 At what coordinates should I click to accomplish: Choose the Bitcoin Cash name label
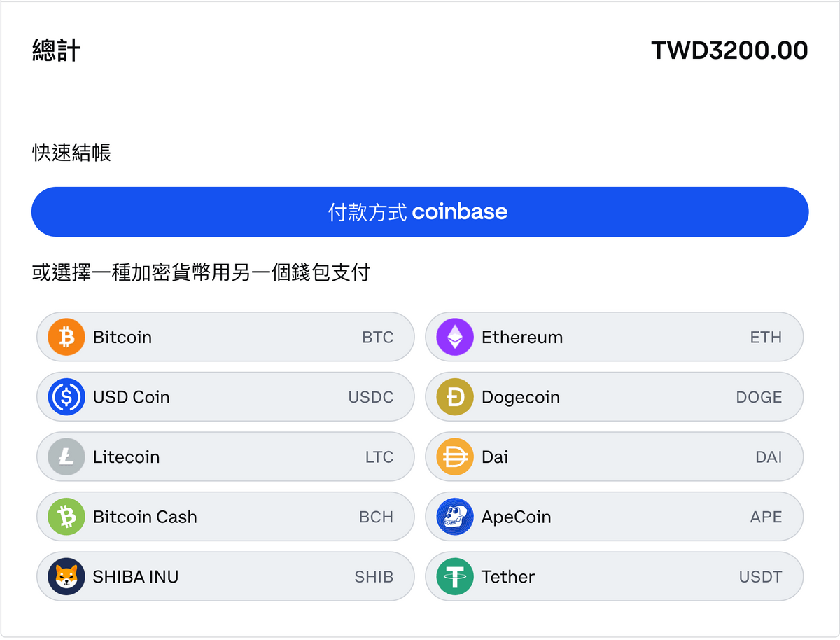click(x=145, y=517)
